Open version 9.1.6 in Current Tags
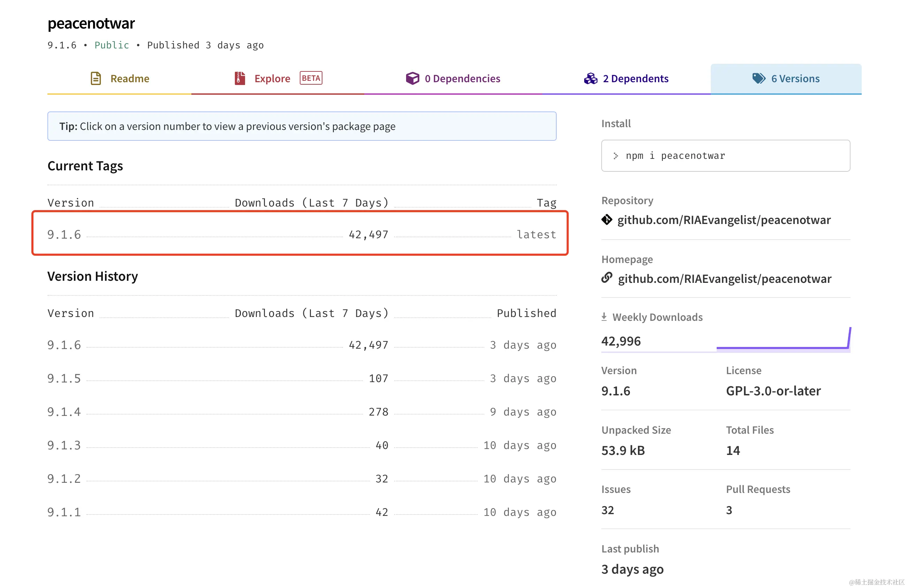907x588 pixels. [x=64, y=234]
